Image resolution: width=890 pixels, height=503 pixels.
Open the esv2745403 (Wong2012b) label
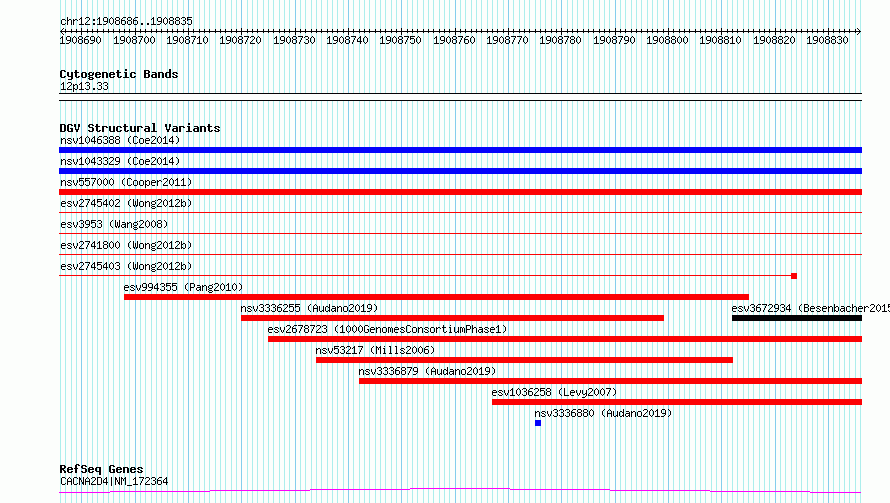coord(126,266)
